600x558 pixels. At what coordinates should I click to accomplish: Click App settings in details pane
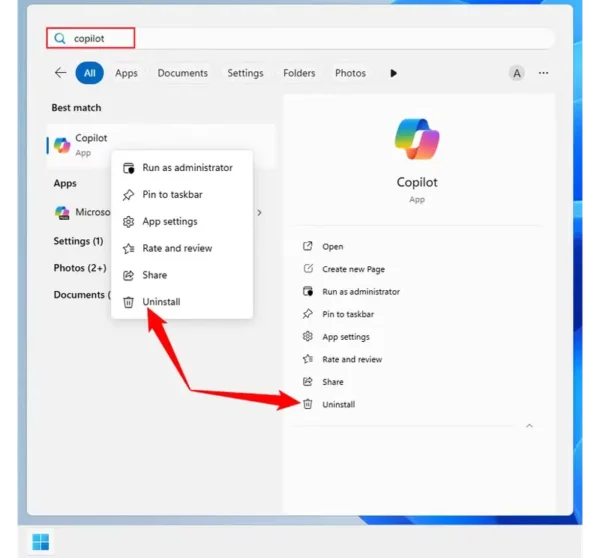[346, 337]
